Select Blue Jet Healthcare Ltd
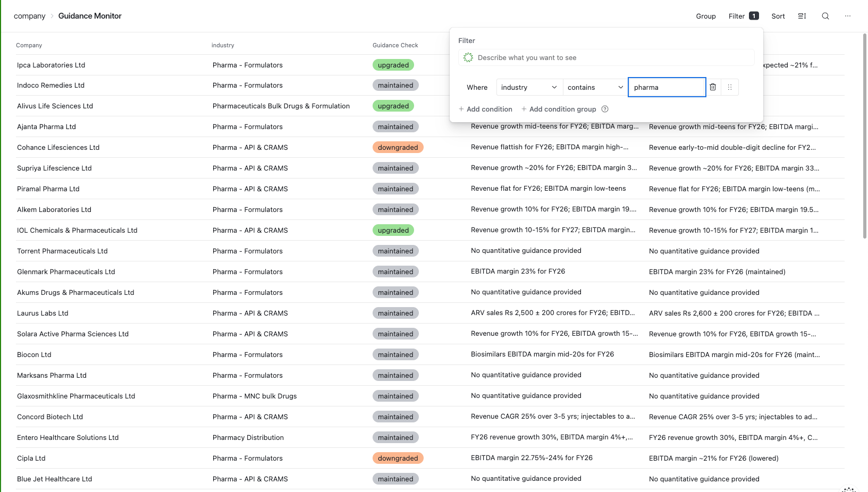This screenshot has width=868, height=492. click(54, 479)
